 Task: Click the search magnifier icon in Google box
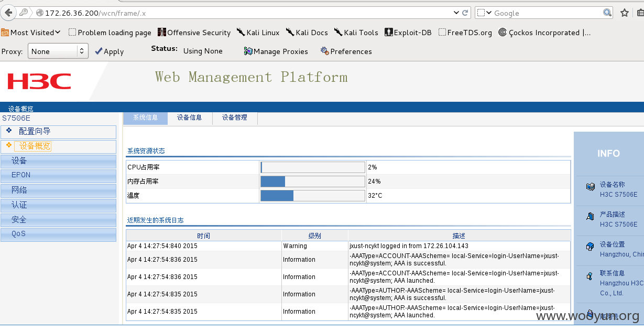click(607, 13)
